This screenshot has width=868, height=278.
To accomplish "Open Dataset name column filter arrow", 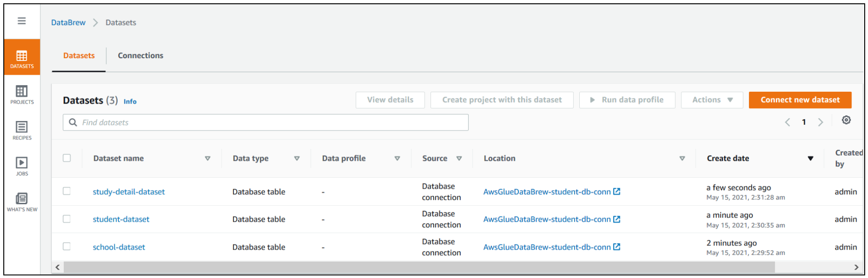I will pyautogui.click(x=207, y=158).
